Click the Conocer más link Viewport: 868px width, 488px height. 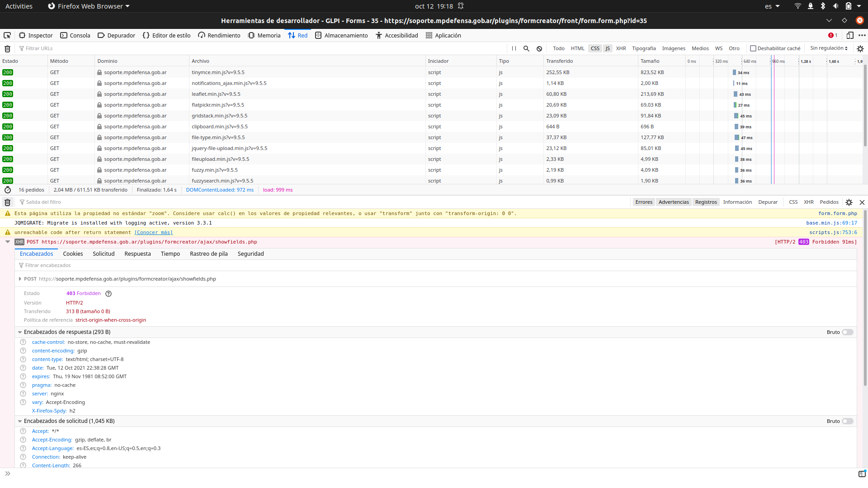click(153, 232)
